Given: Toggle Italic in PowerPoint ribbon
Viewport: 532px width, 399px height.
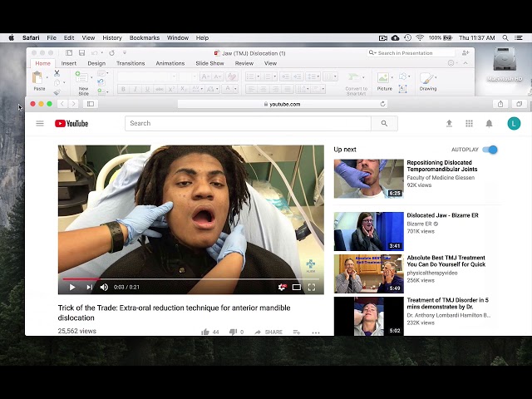Looking at the screenshot, I should (x=135, y=89).
